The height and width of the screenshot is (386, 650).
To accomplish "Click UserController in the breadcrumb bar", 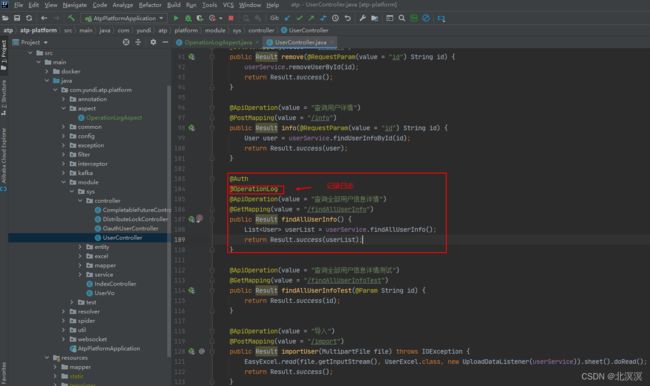I will 305,30.
